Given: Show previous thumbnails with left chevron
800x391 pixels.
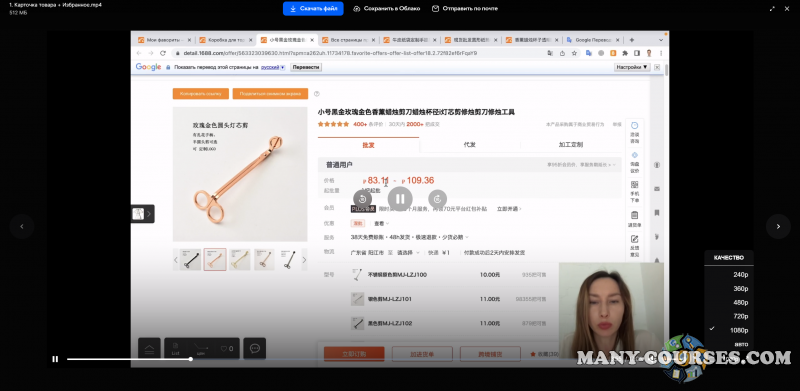Looking at the screenshot, I should [x=176, y=260].
